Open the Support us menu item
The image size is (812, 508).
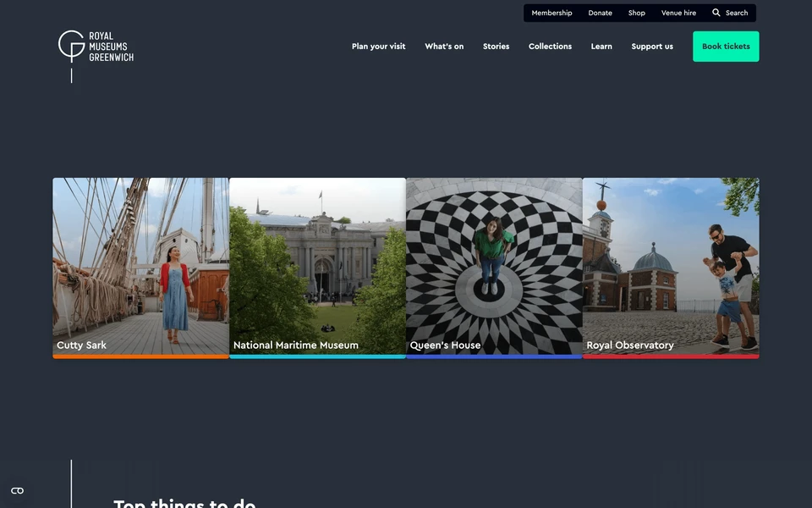coord(652,47)
